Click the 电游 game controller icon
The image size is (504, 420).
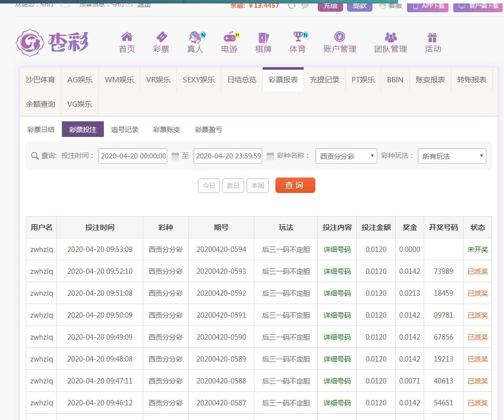229,37
